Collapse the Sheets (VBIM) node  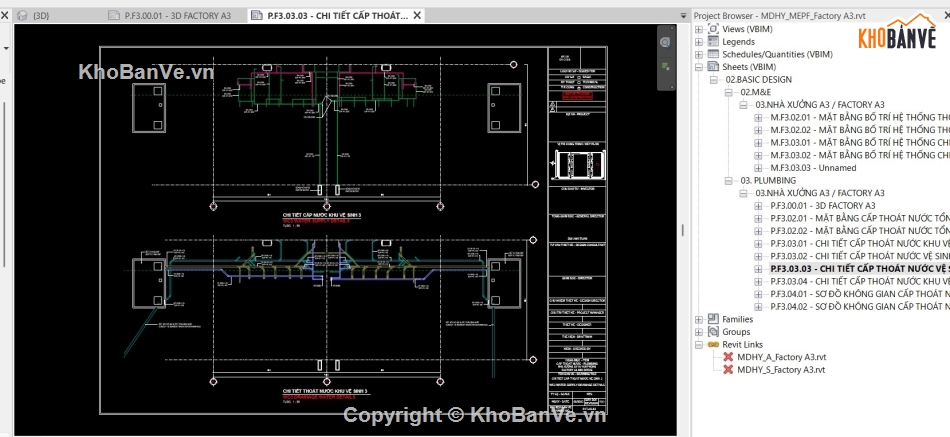[699, 67]
